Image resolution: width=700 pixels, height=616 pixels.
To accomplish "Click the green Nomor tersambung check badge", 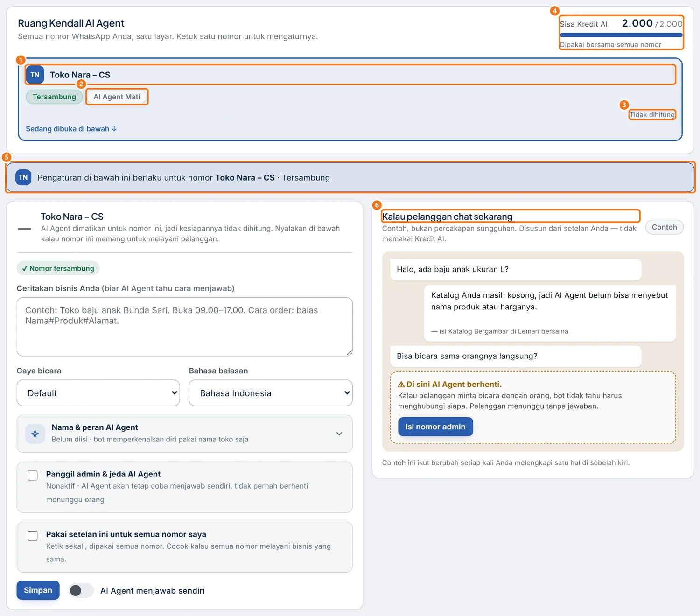I will pyautogui.click(x=58, y=268).
